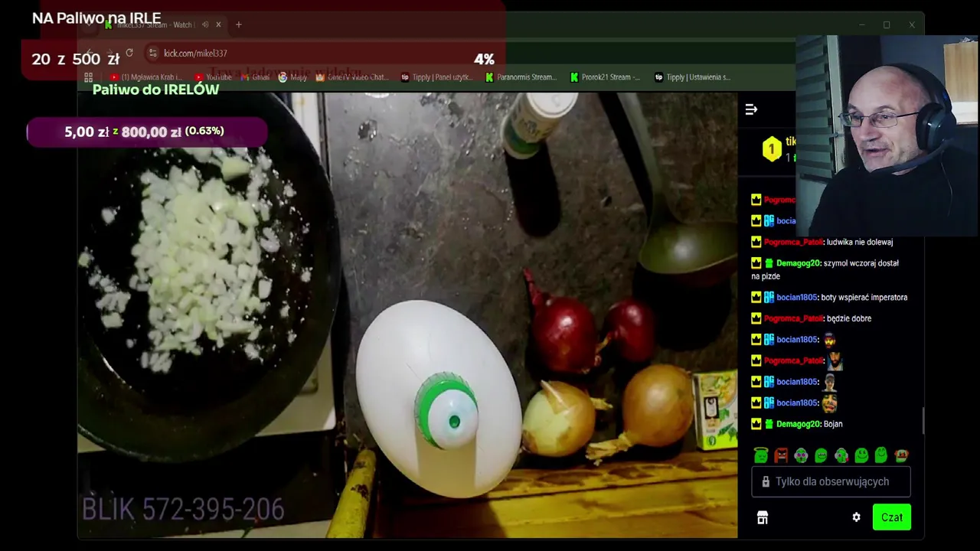Click crown badge beside 'ludwika nie dolewaj' message

[x=756, y=242]
